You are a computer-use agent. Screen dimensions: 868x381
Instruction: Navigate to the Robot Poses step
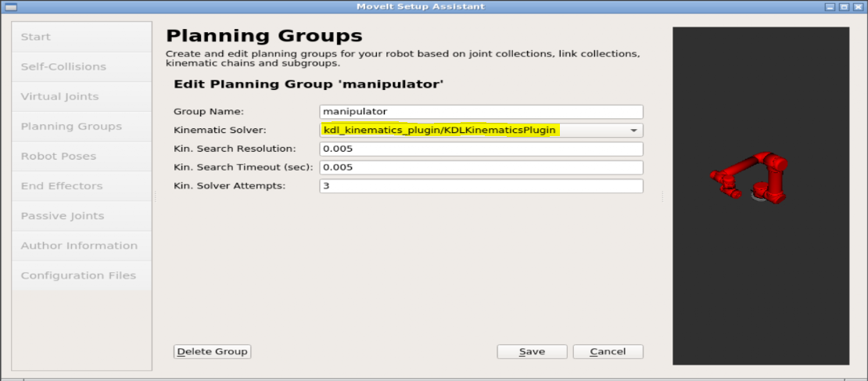[81, 156]
